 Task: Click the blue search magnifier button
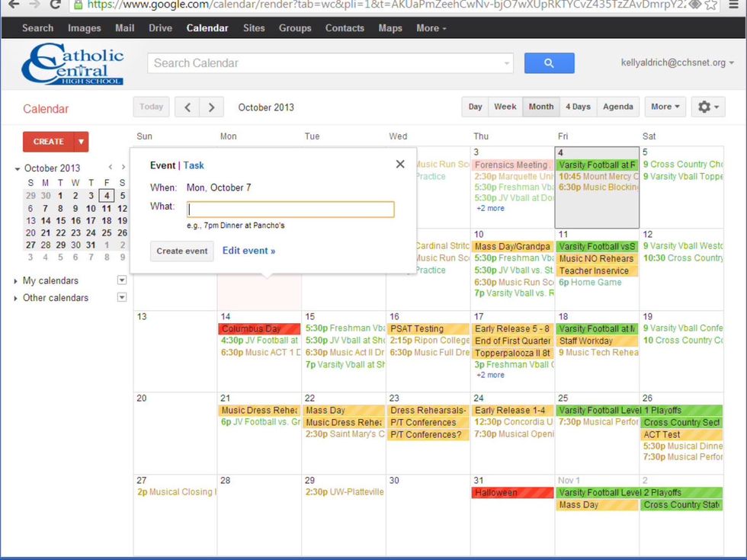point(549,63)
